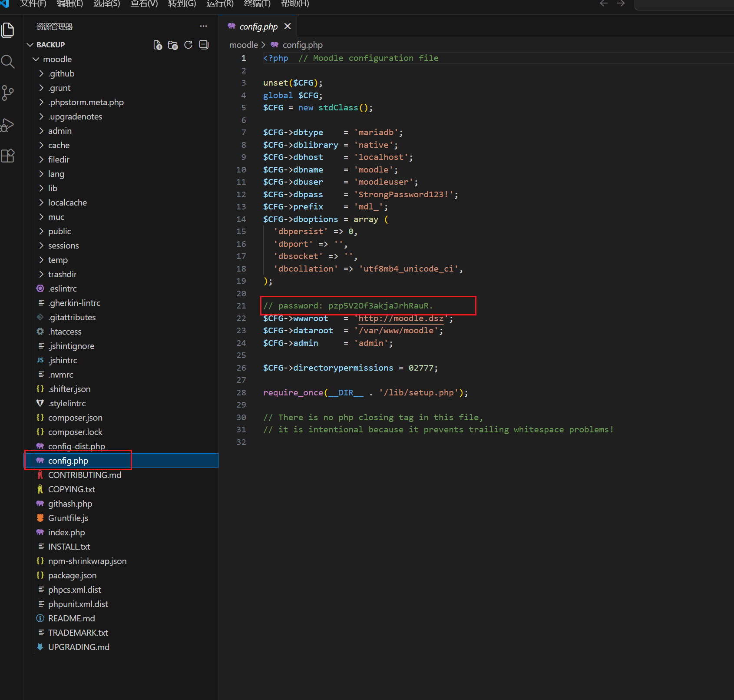Expand the admin folder

click(60, 131)
